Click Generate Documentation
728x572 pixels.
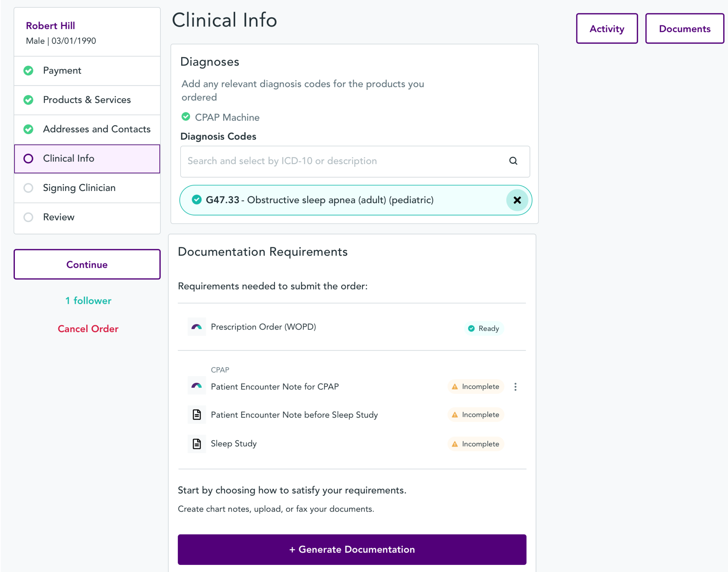(352, 549)
